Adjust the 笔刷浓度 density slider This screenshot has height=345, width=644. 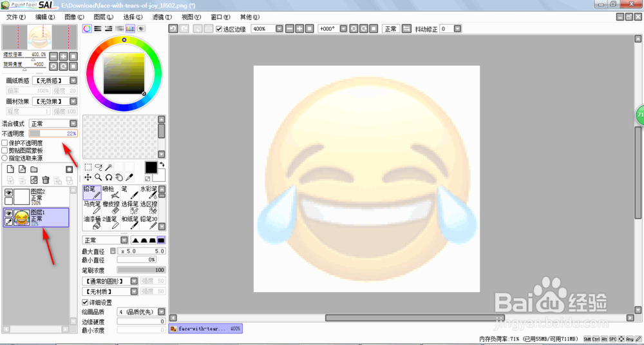coord(141,270)
